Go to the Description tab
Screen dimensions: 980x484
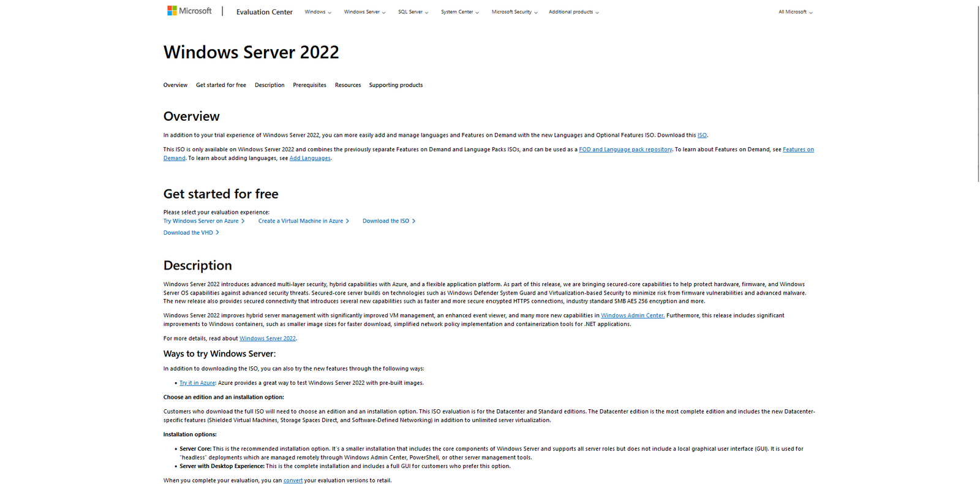point(269,85)
